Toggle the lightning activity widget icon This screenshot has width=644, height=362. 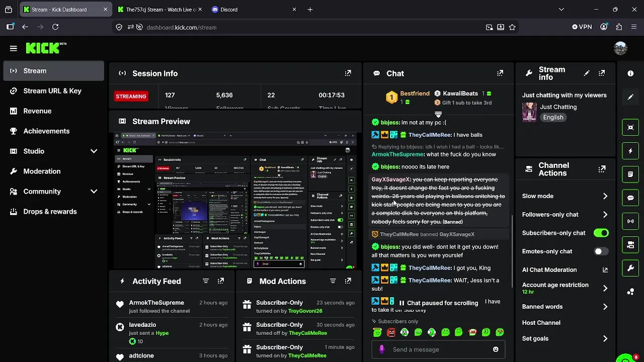pyautogui.click(x=630, y=151)
